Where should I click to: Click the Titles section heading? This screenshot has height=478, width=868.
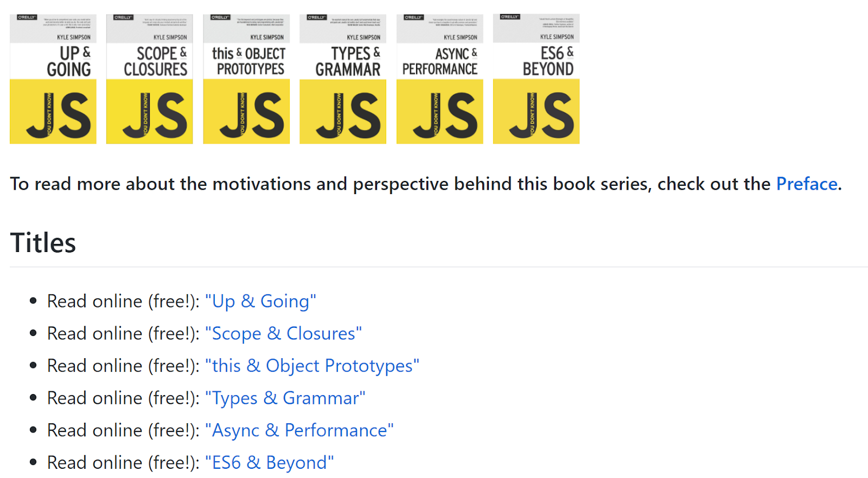click(43, 243)
